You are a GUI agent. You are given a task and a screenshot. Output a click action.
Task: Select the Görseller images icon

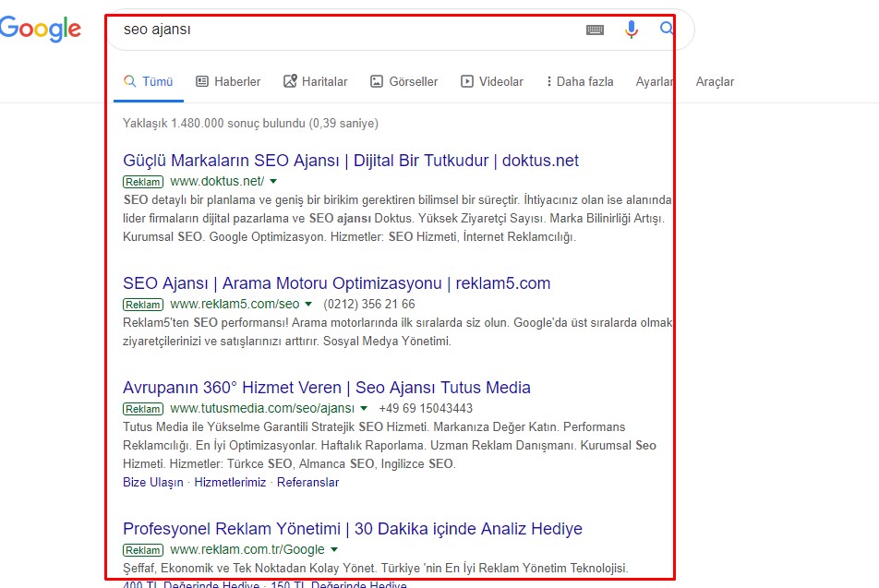pos(375,81)
